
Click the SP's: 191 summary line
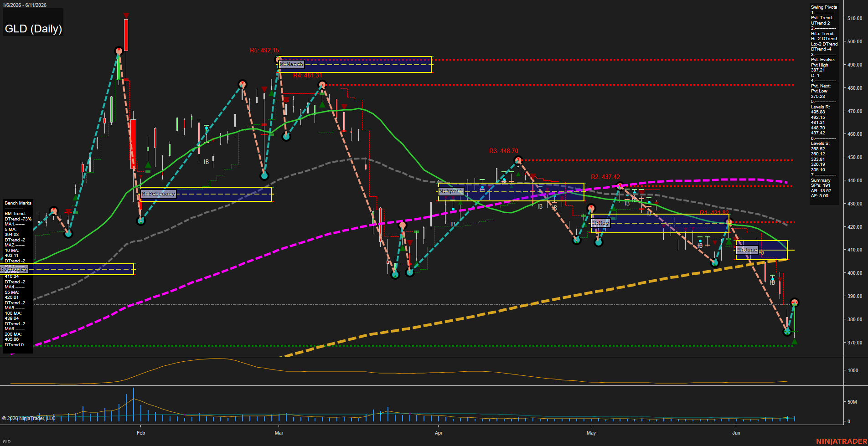821,185
